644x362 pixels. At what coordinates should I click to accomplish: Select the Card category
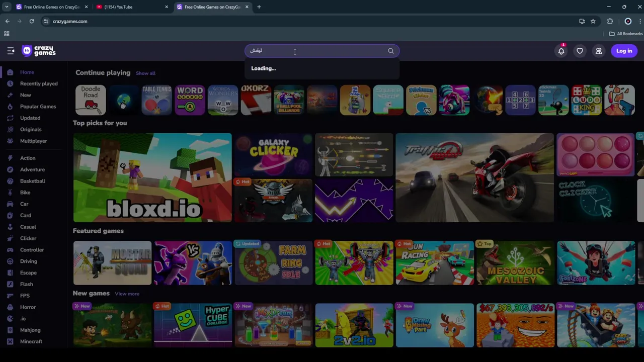(x=25, y=216)
